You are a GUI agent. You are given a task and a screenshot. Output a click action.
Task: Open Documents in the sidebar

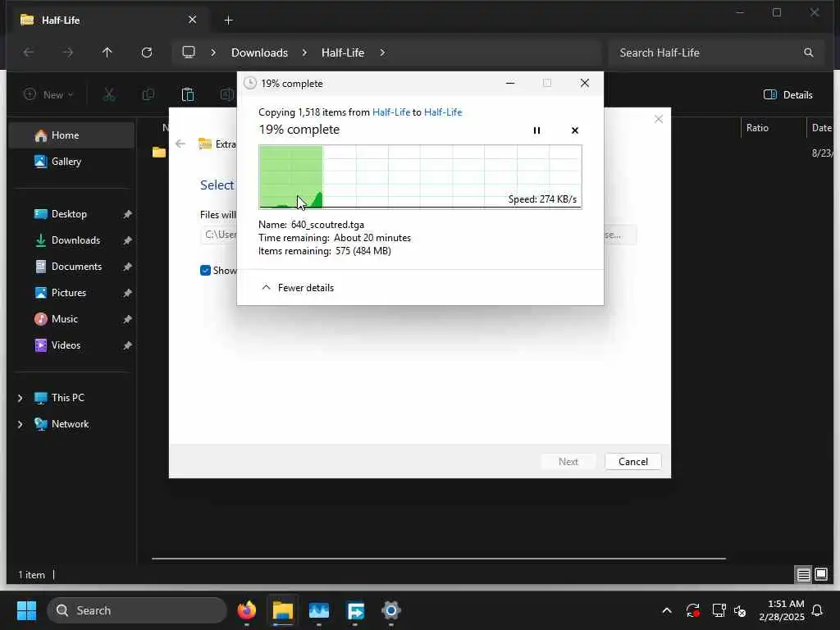(x=71, y=267)
